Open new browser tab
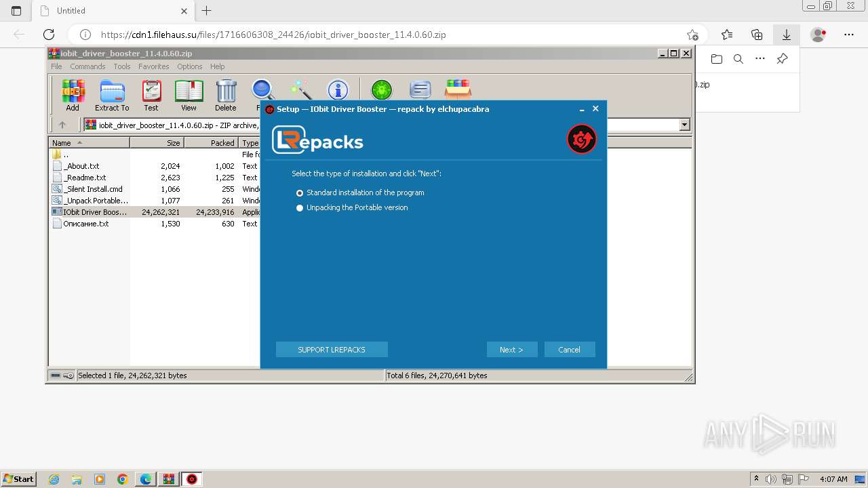This screenshot has width=868, height=488. point(207,11)
